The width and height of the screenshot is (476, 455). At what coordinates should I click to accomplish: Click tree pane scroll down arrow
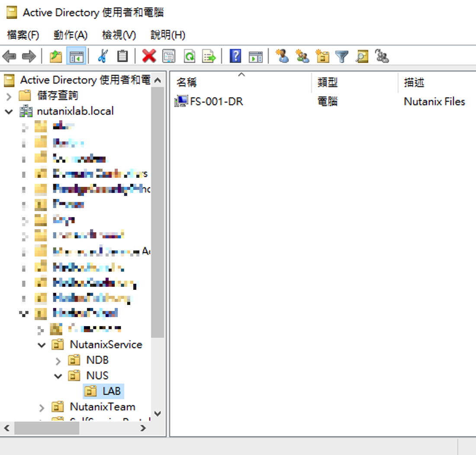click(x=158, y=413)
